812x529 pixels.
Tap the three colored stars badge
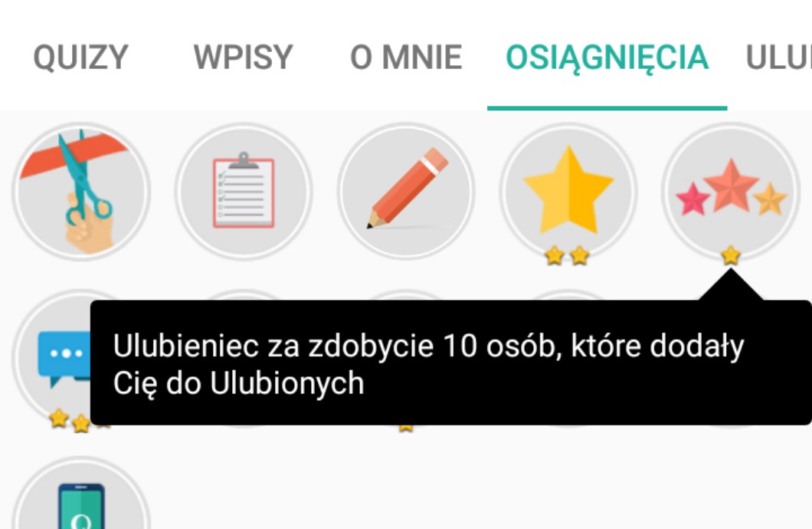[x=731, y=191]
